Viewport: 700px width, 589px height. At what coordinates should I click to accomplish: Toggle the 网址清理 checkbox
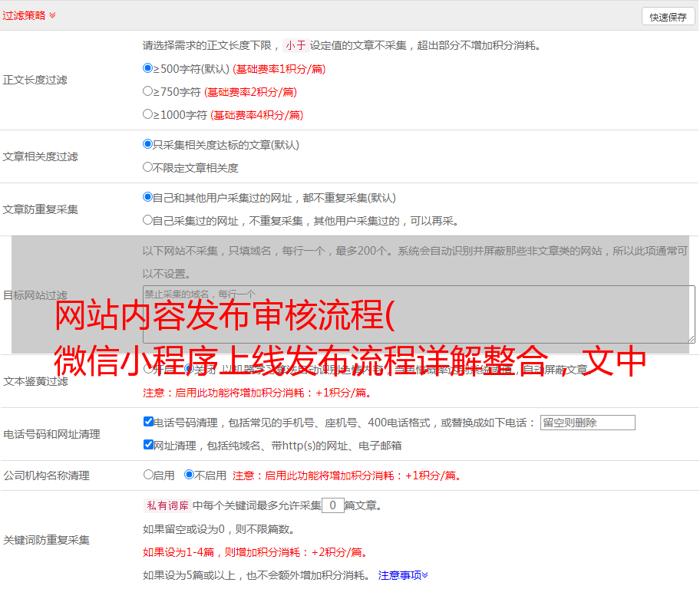coord(148,444)
